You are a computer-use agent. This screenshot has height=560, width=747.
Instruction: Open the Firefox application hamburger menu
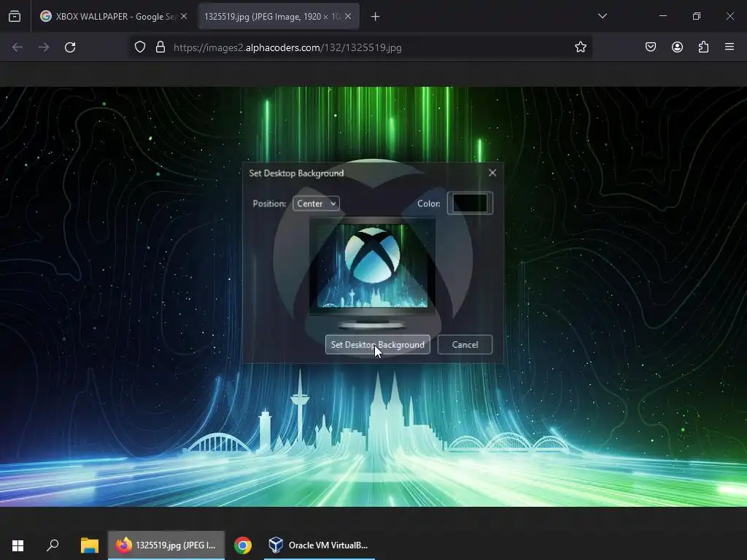point(729,47)
